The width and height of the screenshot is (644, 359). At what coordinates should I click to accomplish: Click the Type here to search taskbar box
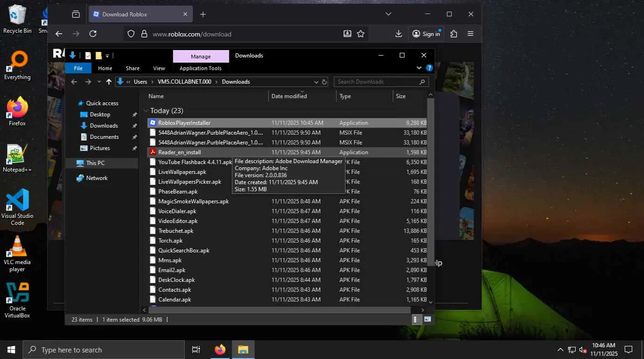pyautogui.click(x=103, y=350)
